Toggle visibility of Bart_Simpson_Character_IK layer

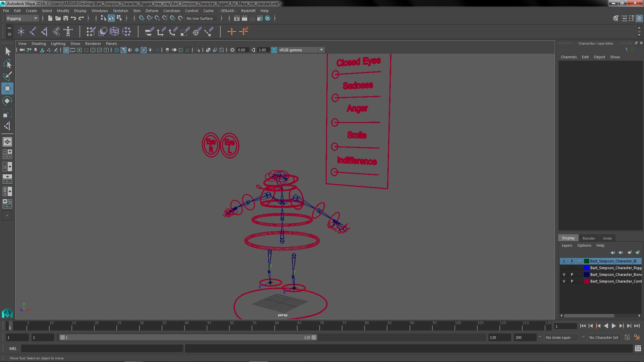[x=564, y=261]
